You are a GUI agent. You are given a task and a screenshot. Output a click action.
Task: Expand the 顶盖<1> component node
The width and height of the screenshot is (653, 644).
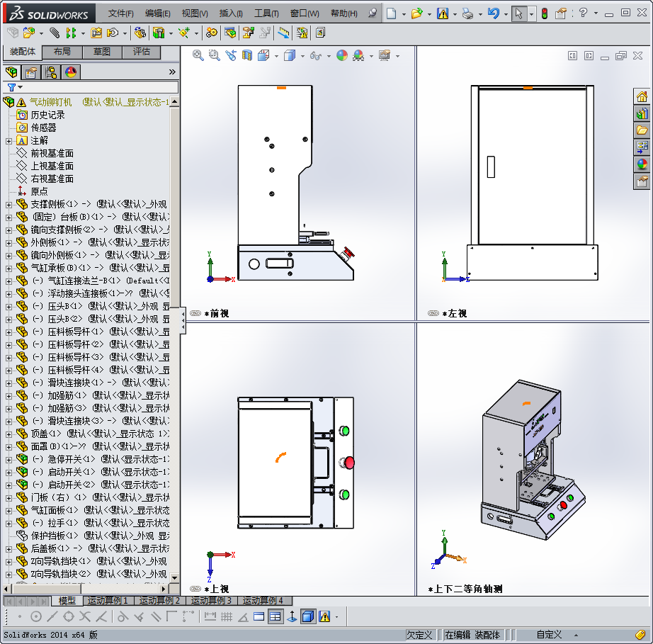pos(8,434)
